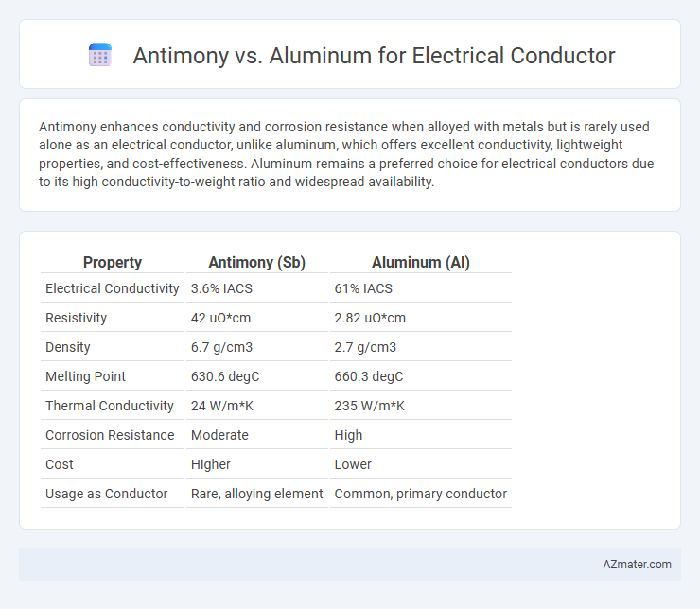Click the 'Corrosion Resistance' row label
The image size is (700, 609).
click(x=110, y=435)
